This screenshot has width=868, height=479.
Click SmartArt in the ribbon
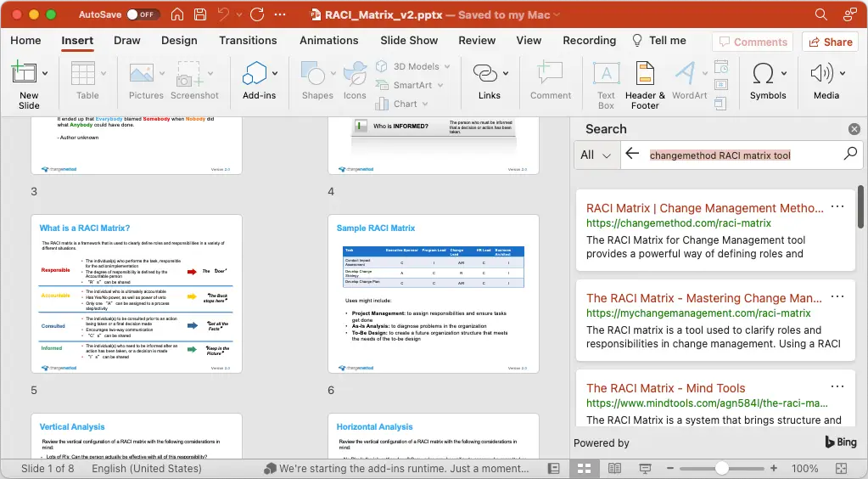(410, 85)
